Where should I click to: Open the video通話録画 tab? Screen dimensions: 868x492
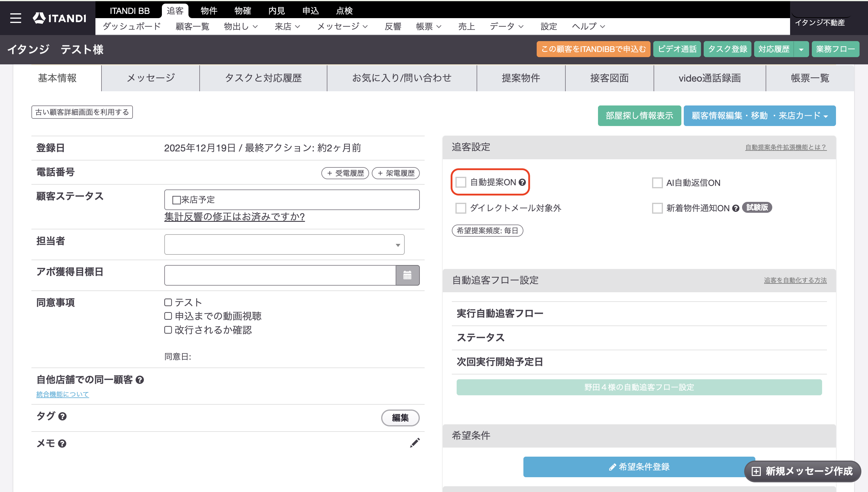pos(710,78)
